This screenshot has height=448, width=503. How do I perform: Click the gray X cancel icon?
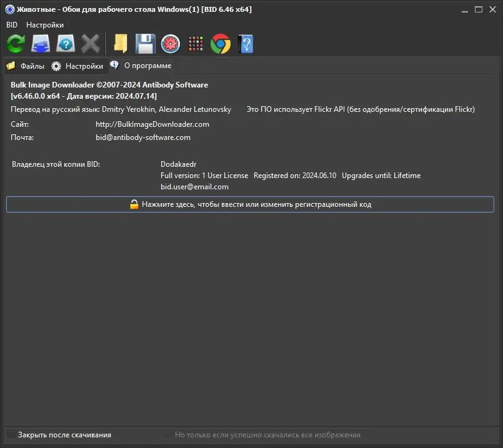(91, 43)
